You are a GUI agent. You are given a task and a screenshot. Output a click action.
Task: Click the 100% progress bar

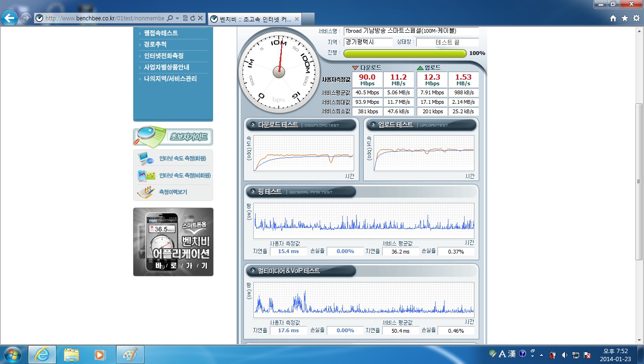coord(405,53)
